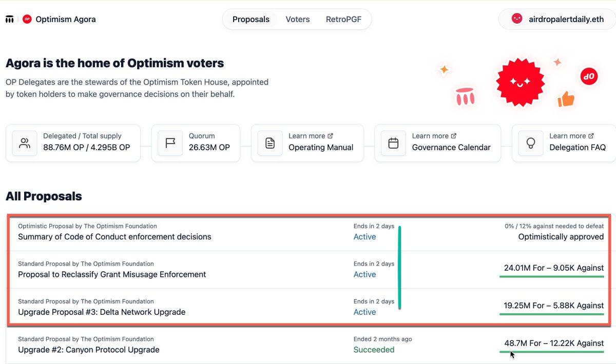Image resolution: width=616 pixels, height=364 pixels.
Task: Click vote progress bar under 24.01M For
Action: (x=552, y=276)
